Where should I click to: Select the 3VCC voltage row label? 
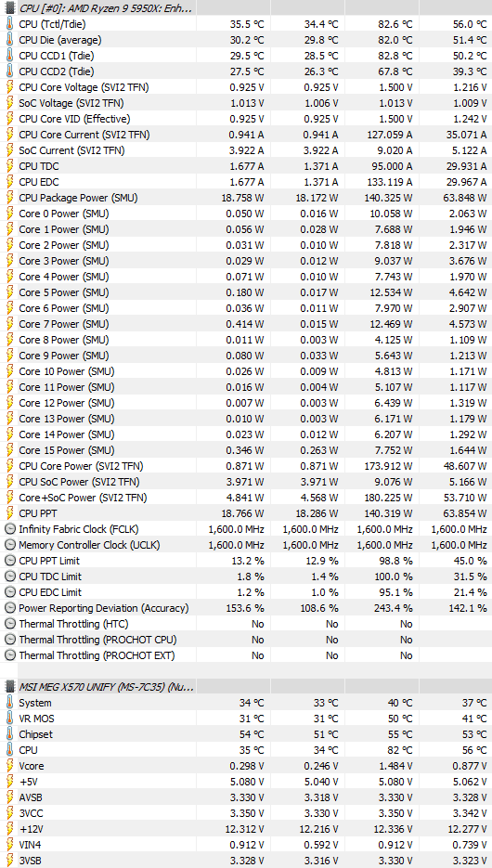tap(31, 813)
